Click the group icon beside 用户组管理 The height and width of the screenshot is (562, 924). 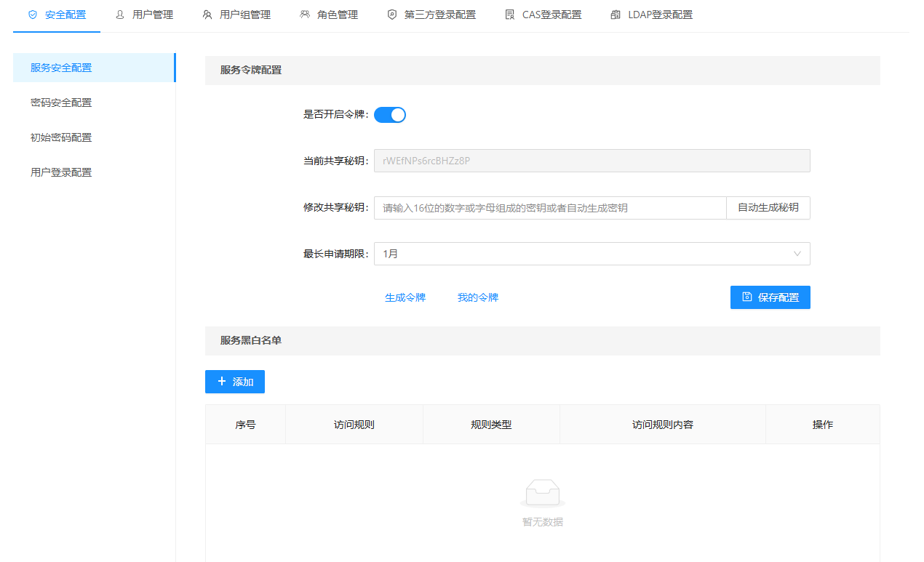pyautogui.click(x=207, y=15)
